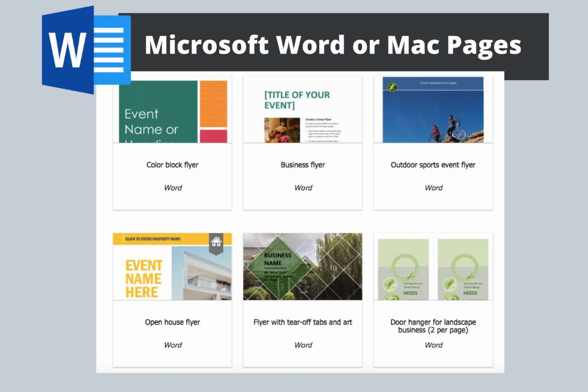Click '[TITLE OF YOUR EVENT]' text in Business flyer
Image resolution: width=588 pixels, height=392 pixels.
pyautogui.click(x=297, y=100)
